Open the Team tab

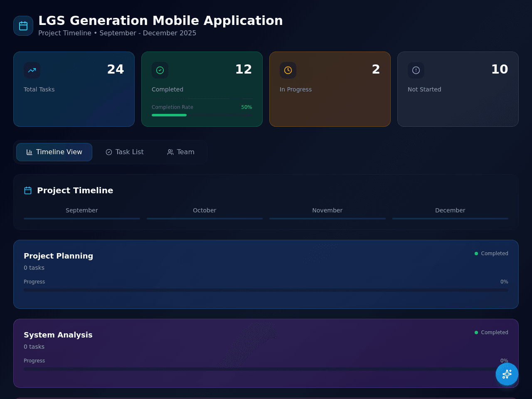tap(181, 152)
